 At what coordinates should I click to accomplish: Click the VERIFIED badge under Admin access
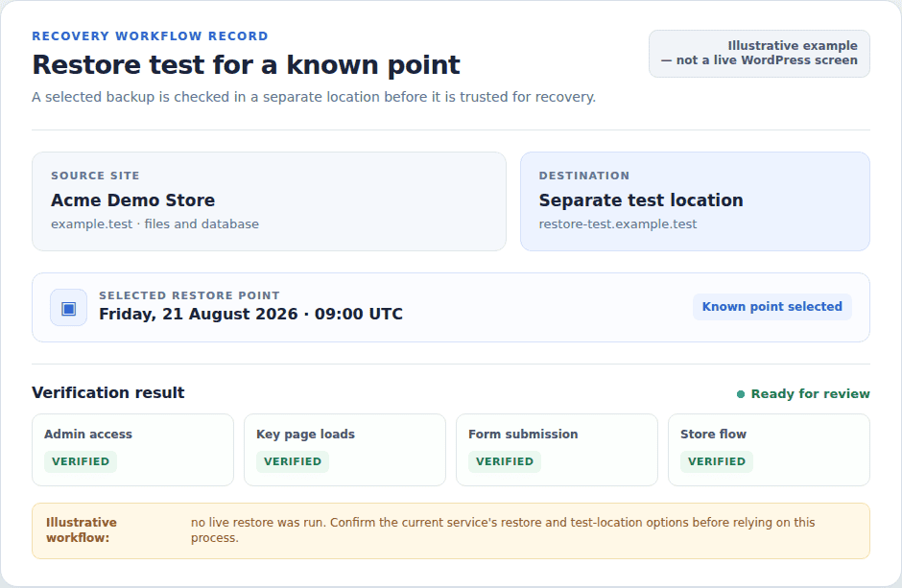[x=81, y=461]
